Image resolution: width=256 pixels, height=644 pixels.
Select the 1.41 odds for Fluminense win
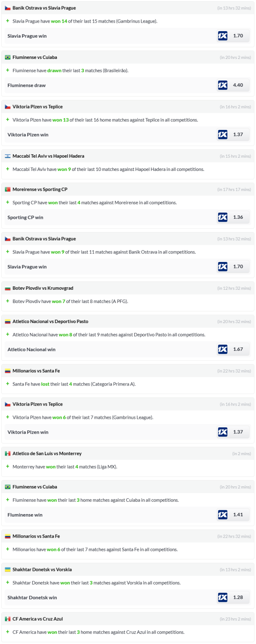238,515
